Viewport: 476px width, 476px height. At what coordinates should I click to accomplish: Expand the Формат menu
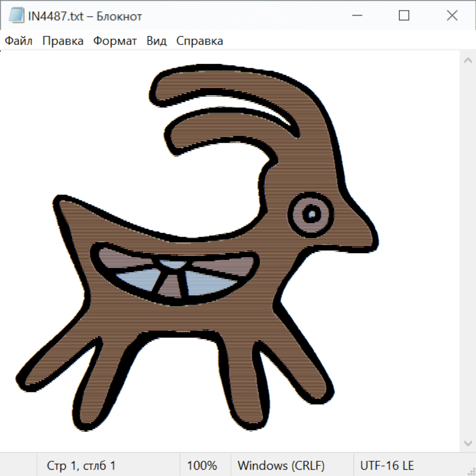pos(115,41)
